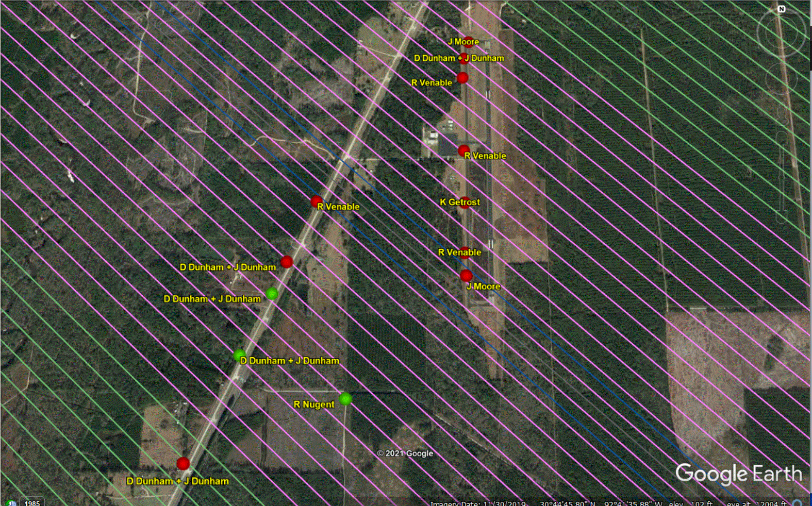The image size is (812, 506).
Task: Click the K Getrost text label
Action: pos(459,202)
